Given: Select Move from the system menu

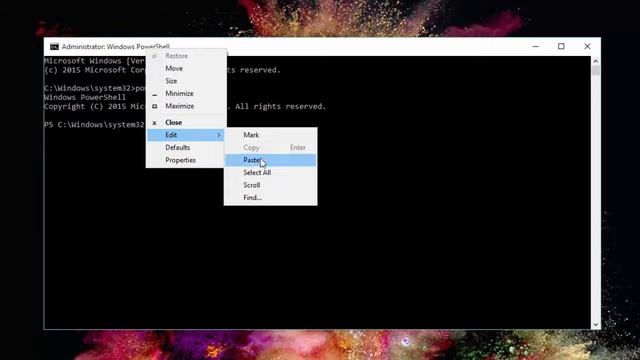Looking at the screenshot, I should [186, 69].
